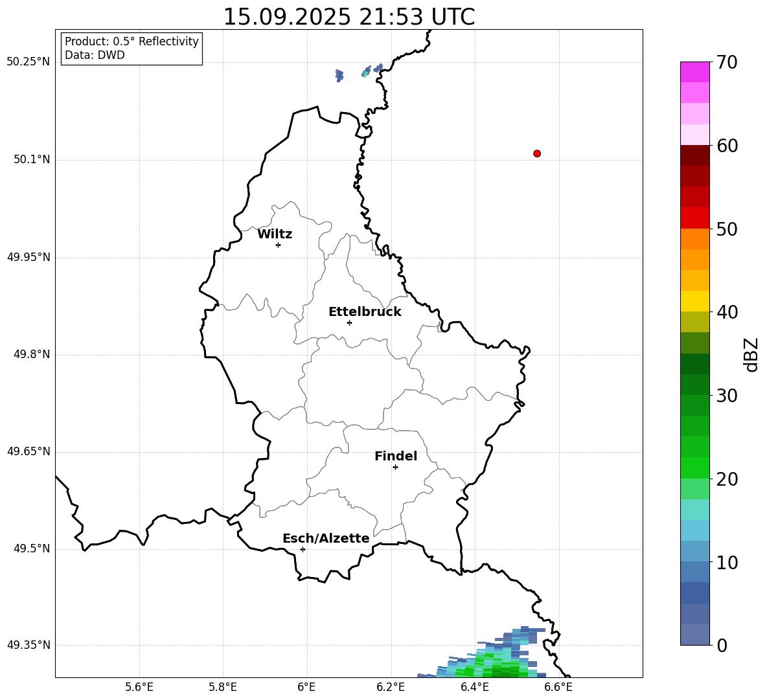
Task: Click the 49.95°N latitude label
Action: click(x=29, y=257)
